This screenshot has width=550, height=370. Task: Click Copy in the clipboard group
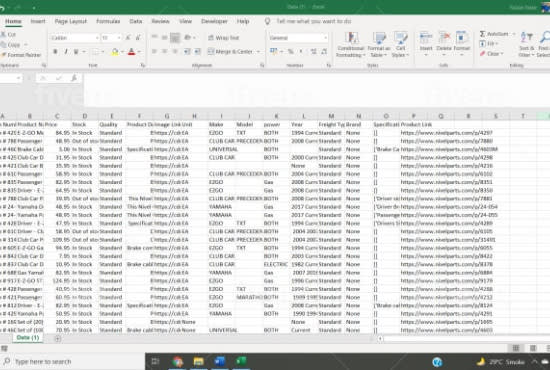pyautogui.click(x=11, y=45)
